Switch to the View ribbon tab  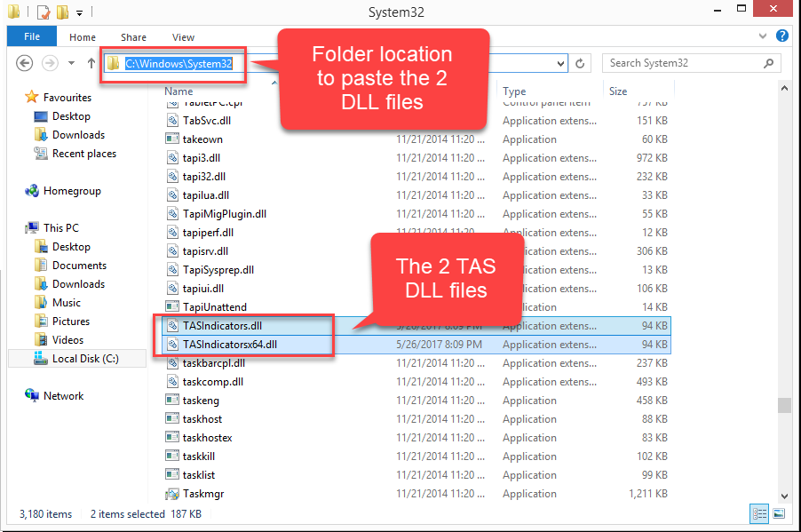pos(183,37)
